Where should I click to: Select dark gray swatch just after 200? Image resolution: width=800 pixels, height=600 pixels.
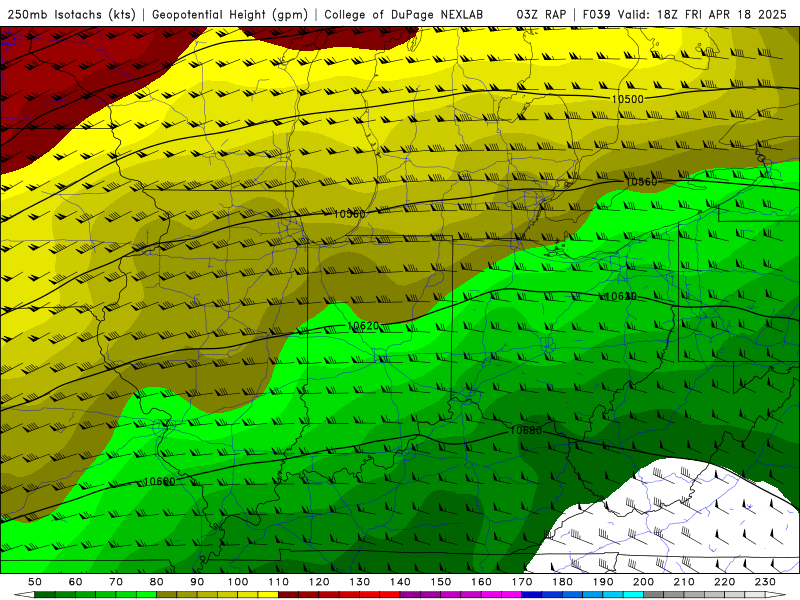[654, 595]
